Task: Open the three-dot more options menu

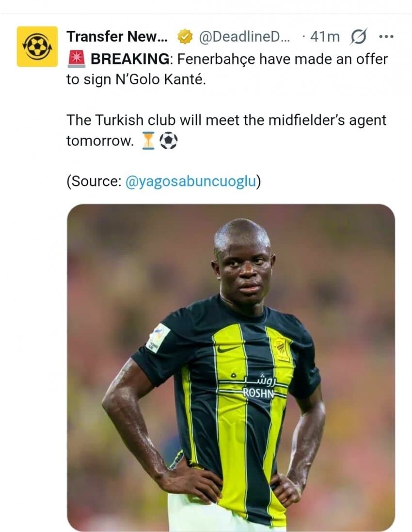Action: (386, 36)
